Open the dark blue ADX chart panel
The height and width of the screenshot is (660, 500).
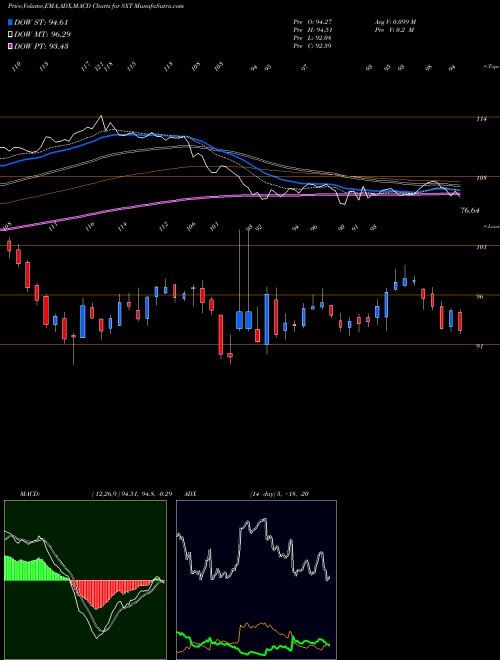(256, 580)
